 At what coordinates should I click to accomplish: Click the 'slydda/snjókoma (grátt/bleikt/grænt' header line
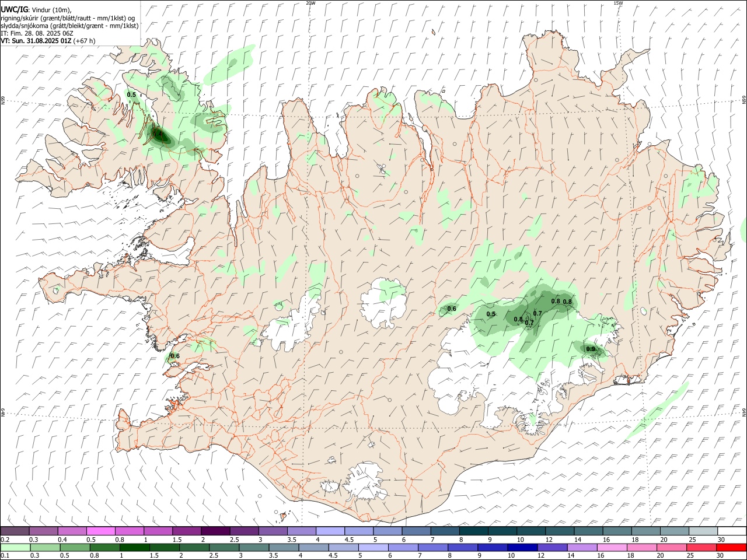pyautogui.click(x=69, y=26)
